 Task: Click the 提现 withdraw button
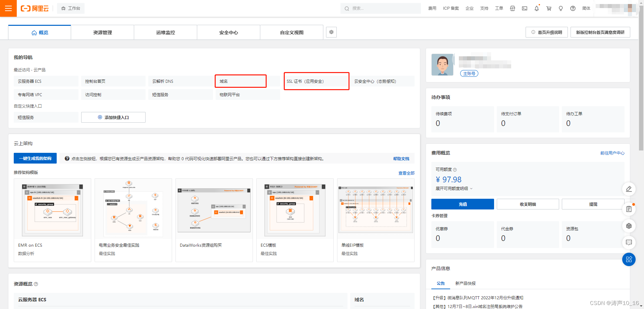[x=593, y=204]
